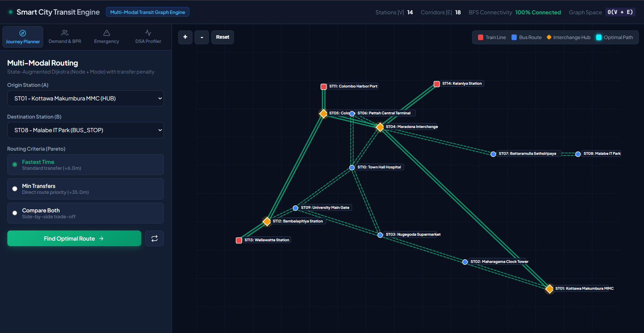Click the ST07 Battaramulla Sethsiripaya bus node
Viewport: 644px width, 333px height.
coord(493,154)
